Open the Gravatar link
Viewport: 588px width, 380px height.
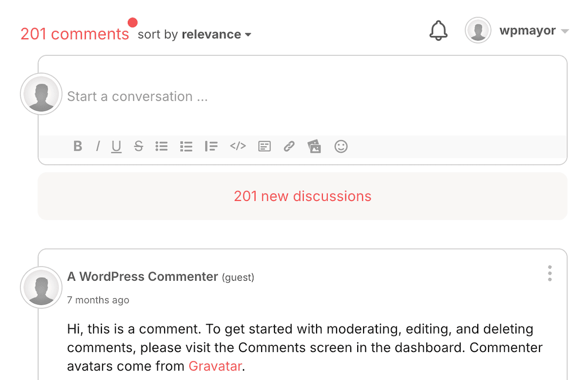coord(216,366)
